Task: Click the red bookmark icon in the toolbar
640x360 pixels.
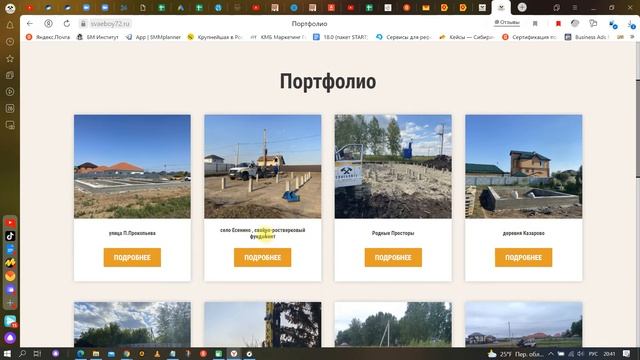Action: click(558, 24)
